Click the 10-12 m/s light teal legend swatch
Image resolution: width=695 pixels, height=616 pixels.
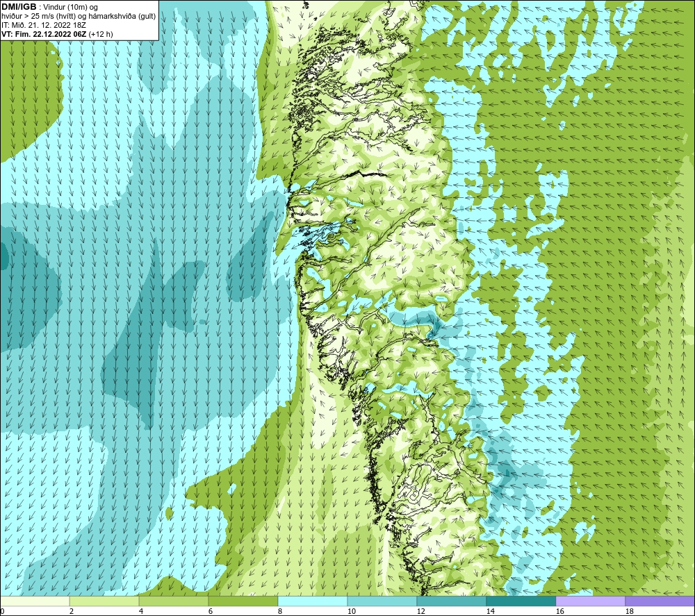[x=382, y=601]
